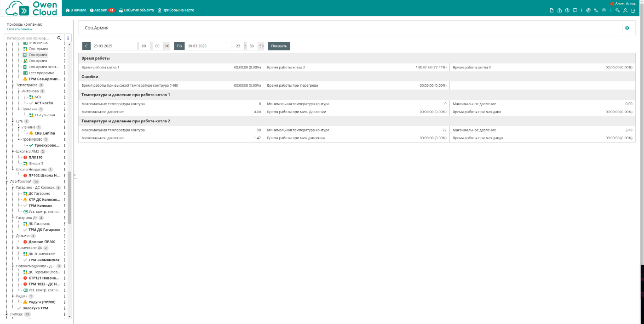Click the @ email icon in header
Image resolution: width=644 pixels, height=324 pixels.
point(588,10)
